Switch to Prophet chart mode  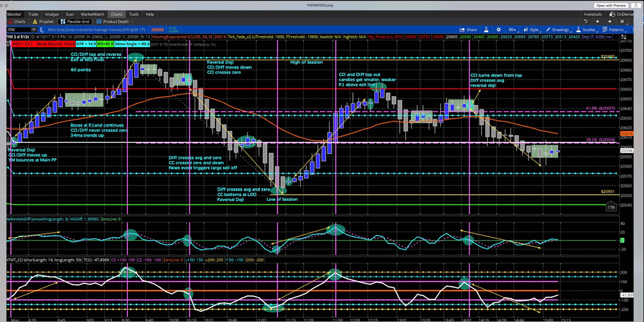(43, 22)
